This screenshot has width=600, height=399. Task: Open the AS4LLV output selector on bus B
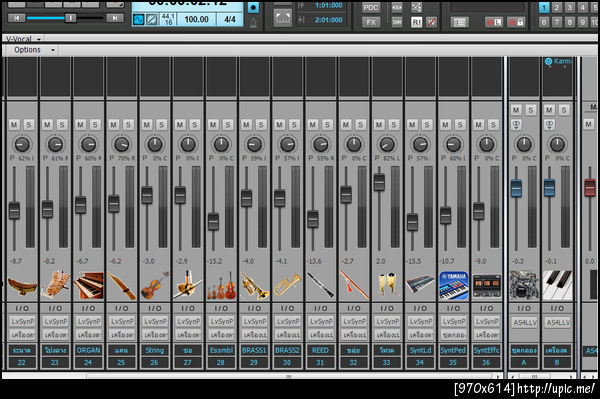(x=558, y=322)
